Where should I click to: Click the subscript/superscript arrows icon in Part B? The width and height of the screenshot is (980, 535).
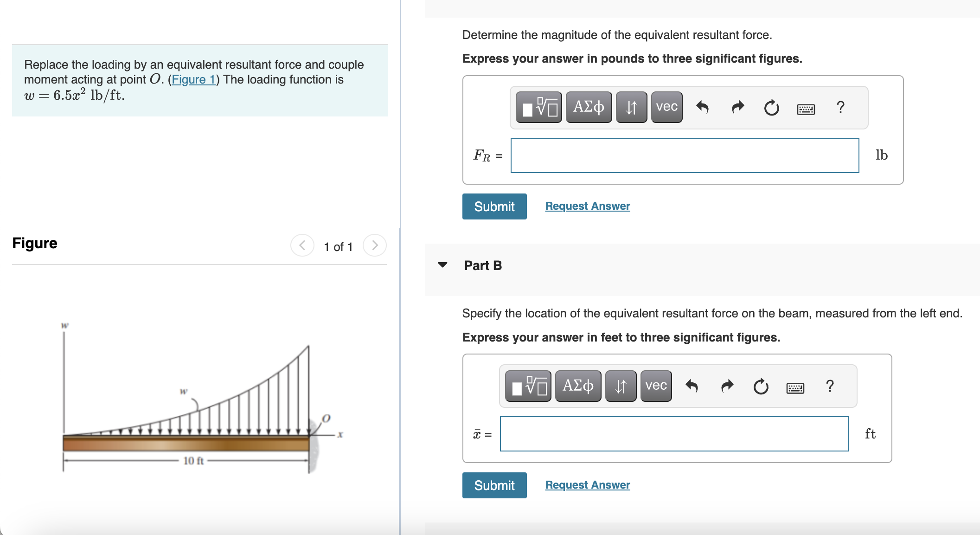tap(621, 386)
